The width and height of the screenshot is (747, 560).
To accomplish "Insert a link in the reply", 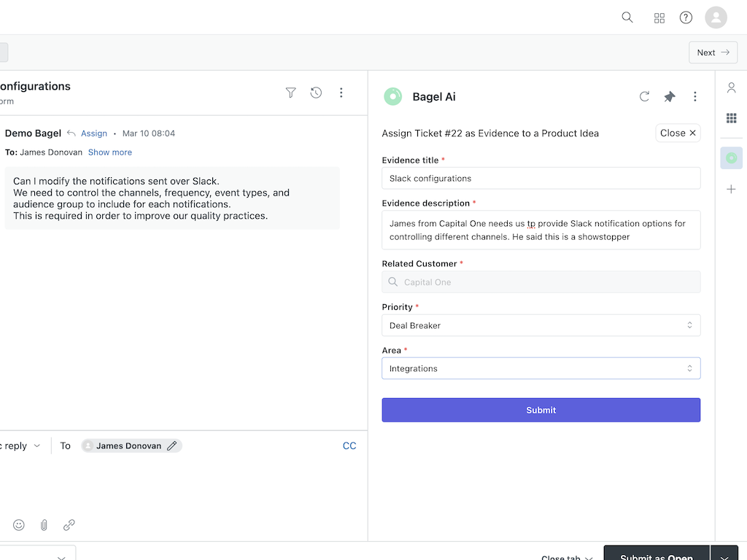I will (69, 525).
